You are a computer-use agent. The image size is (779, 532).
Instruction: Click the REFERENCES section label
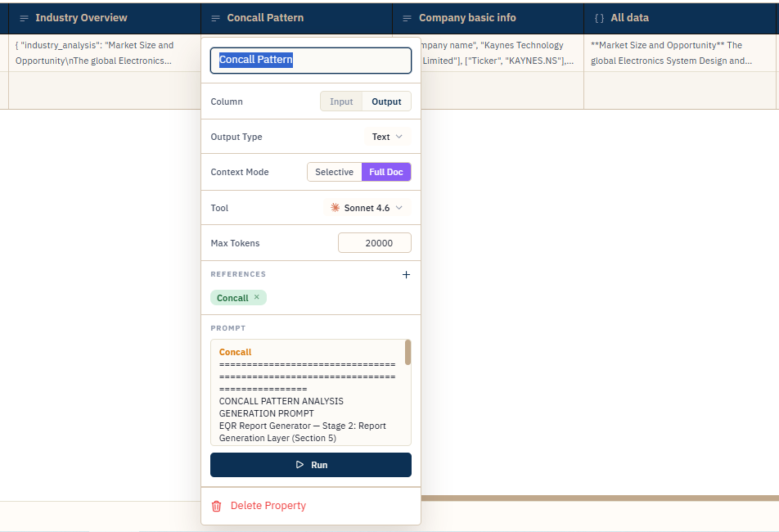(x=238, y=274)
